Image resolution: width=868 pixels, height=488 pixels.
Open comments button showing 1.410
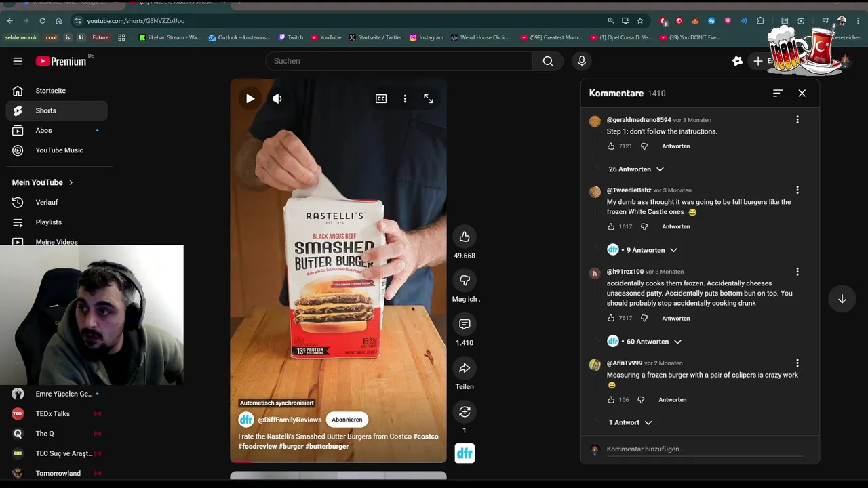(x=465, y=324)
